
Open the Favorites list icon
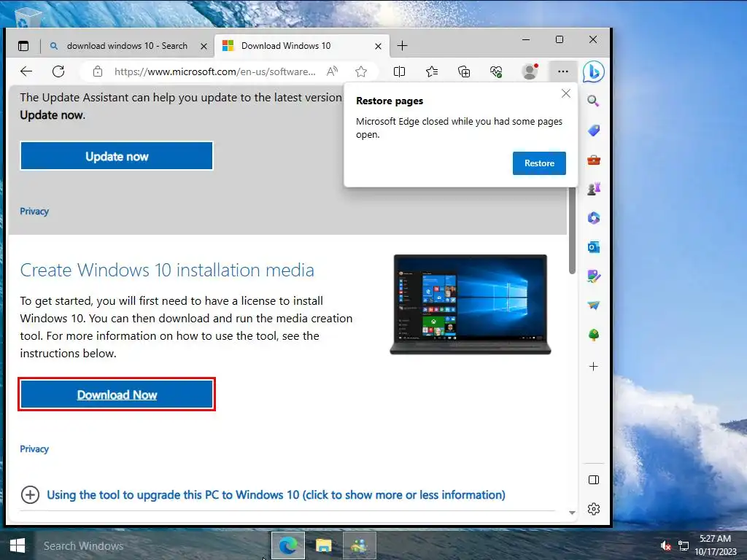pyautogui.click(x=432, y=71)
